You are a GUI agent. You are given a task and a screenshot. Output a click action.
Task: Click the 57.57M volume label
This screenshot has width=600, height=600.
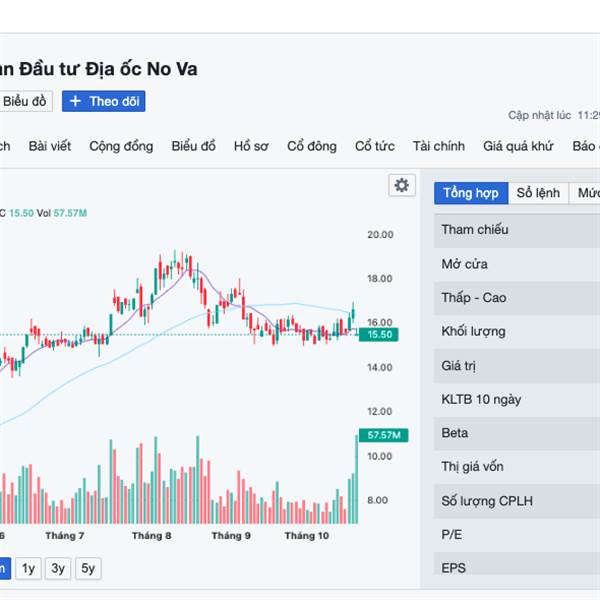tap(384, 435)
